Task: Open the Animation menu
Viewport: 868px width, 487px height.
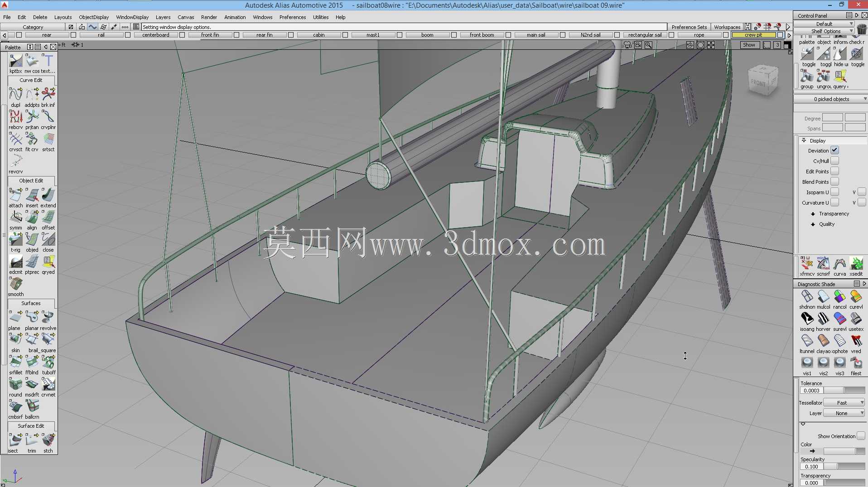Action: point(235,17)
